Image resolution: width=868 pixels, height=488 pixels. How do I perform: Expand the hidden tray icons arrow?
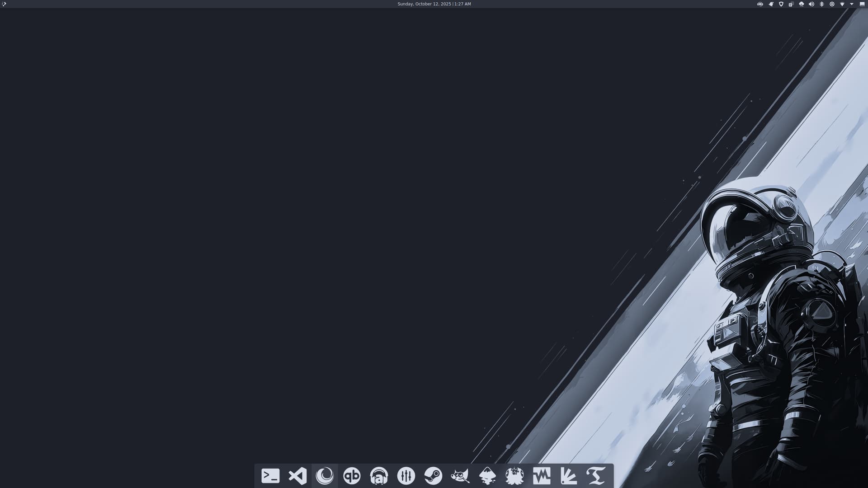click(x=852, y=4)
